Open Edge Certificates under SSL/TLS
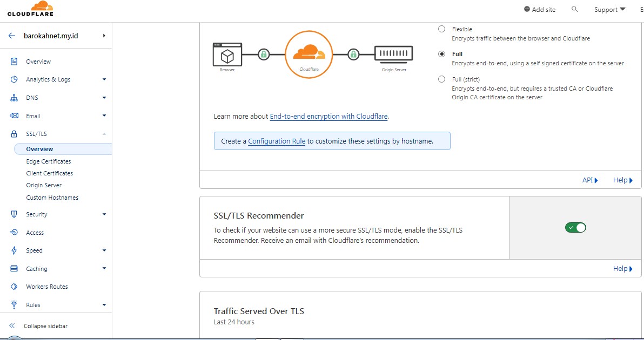 point(49,161)
